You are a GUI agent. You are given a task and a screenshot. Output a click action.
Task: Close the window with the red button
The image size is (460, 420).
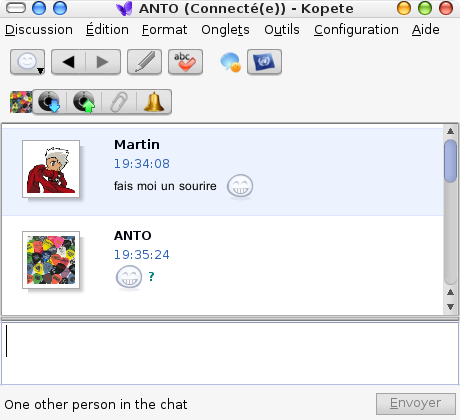446,8
